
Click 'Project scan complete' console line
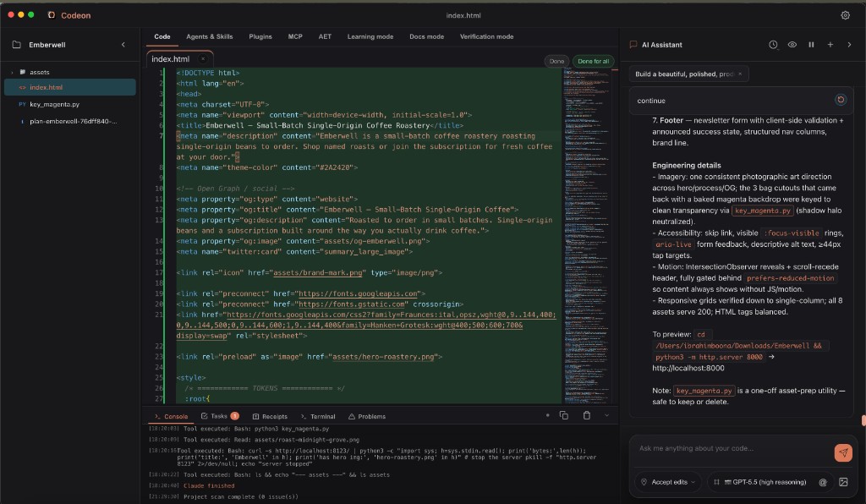point(241,497)
